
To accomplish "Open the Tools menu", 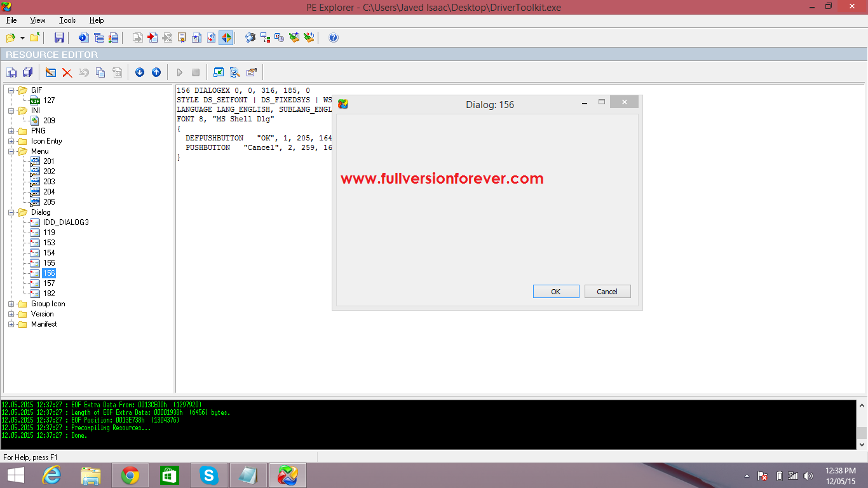I will coord(67,20).
